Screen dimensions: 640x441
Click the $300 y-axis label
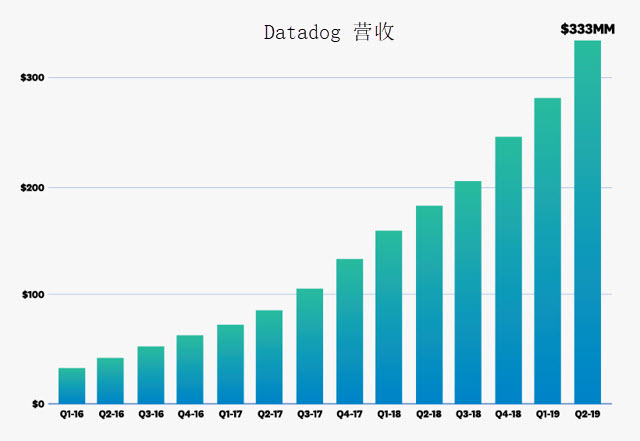pos(32,78)
